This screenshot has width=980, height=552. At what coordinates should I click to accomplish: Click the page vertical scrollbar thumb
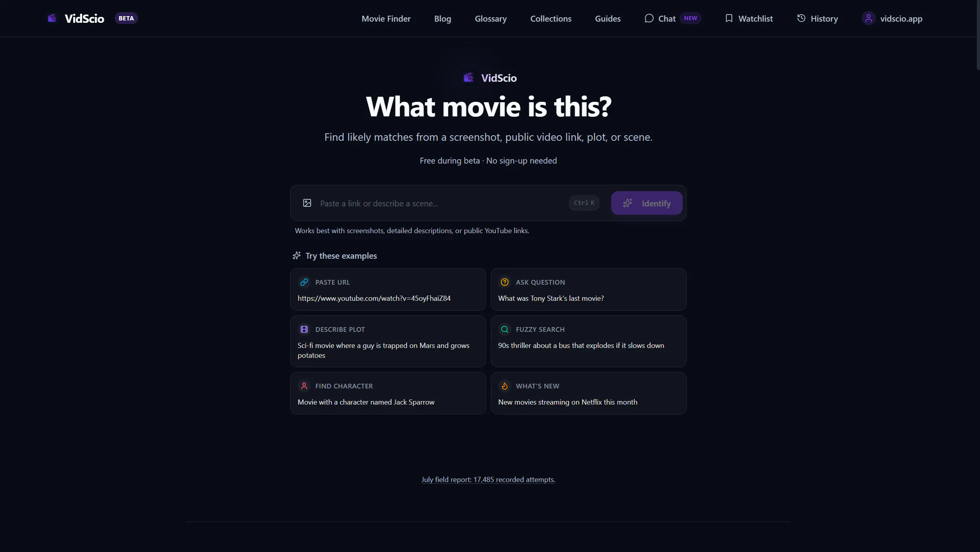(x=978, y=35)
